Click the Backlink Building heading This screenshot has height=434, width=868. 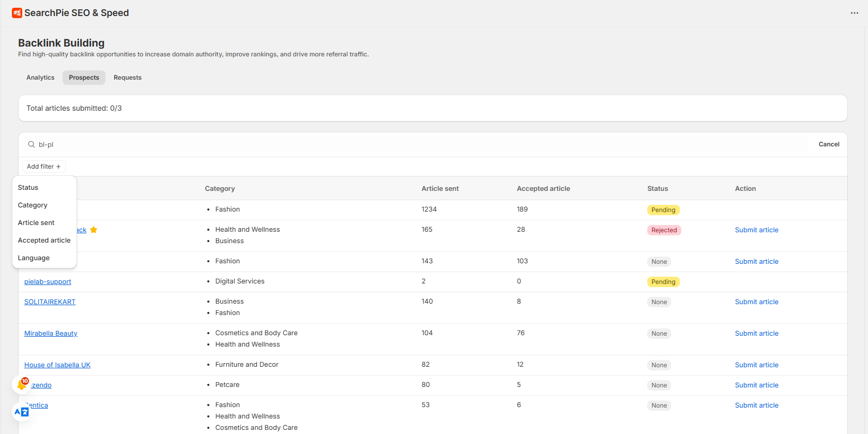61,43
